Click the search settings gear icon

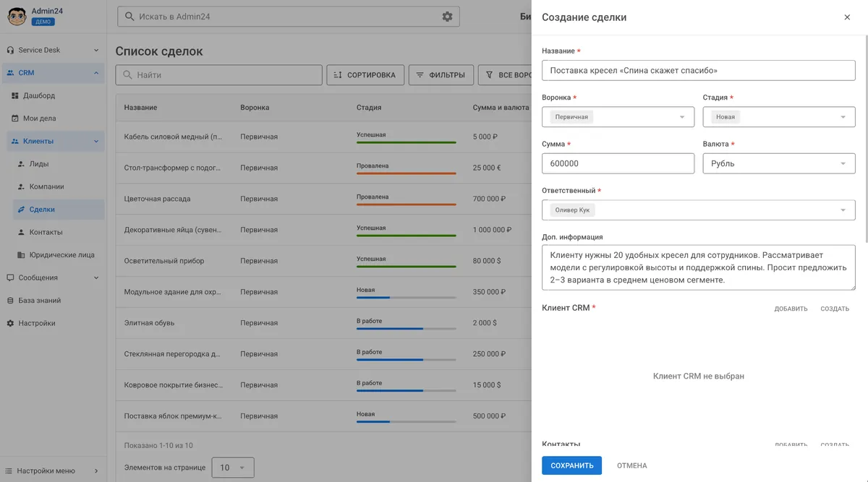(x=447, y=17)
